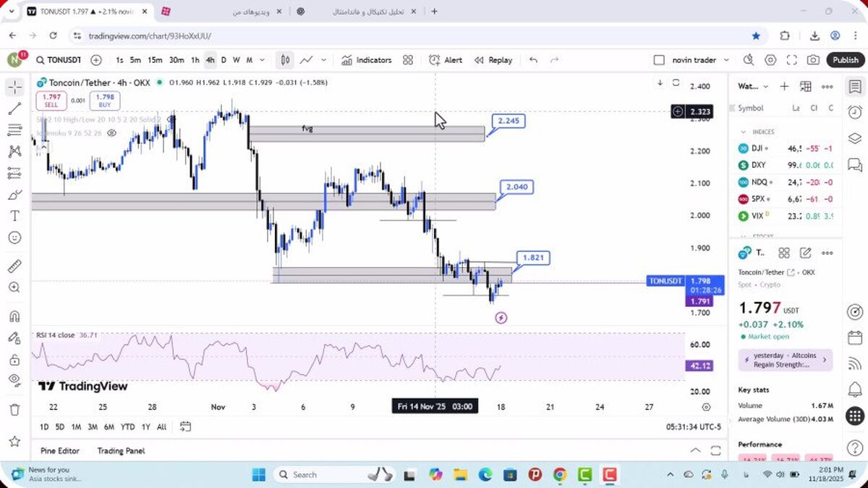Select the trend line drawing tool
The width and height of the screenshot is (868, 488).
tap(14, 109)
